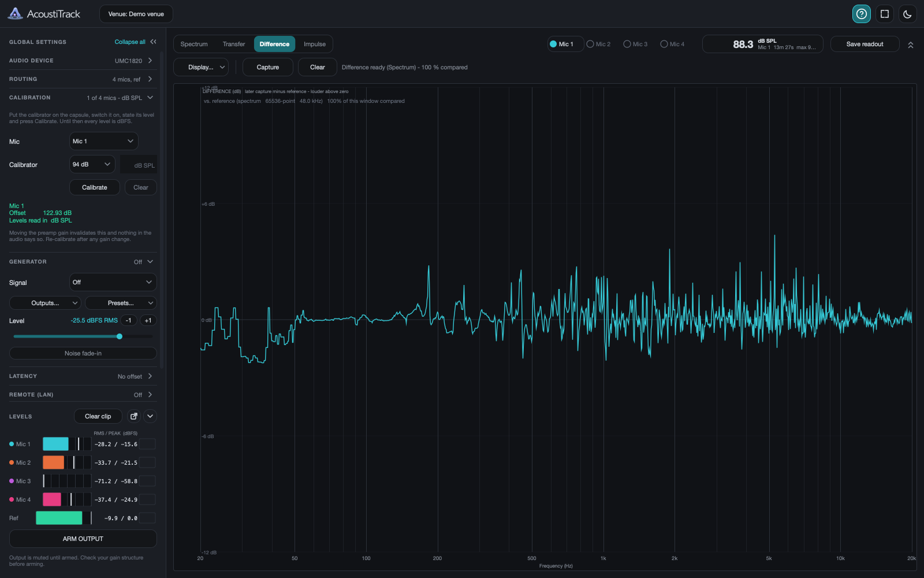924x578 pixels.
Task: Select the Difference tab
Action: tap(274, 44)
